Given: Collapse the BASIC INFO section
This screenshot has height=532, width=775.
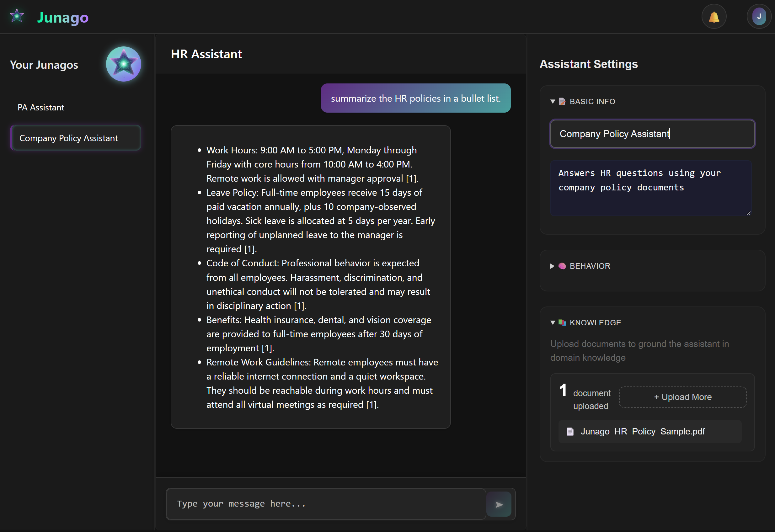Looking at the screenshot, I should pos(553,101).
